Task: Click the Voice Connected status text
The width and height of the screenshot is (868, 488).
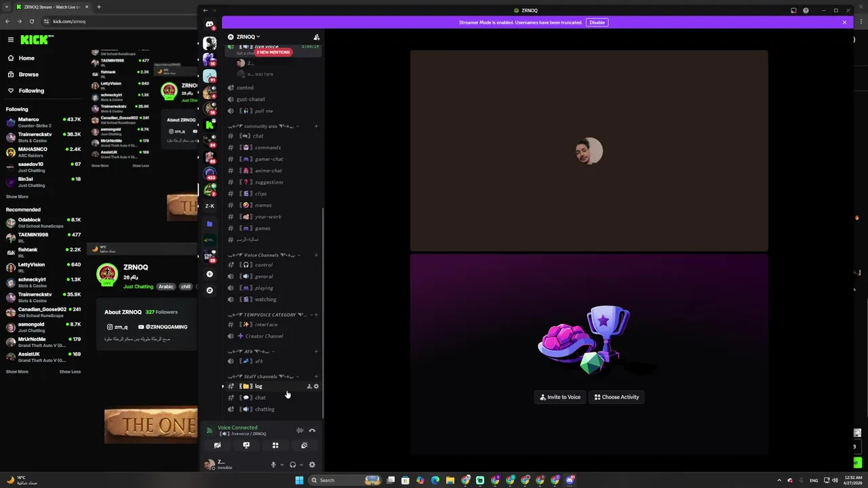Action: (237, 428)
